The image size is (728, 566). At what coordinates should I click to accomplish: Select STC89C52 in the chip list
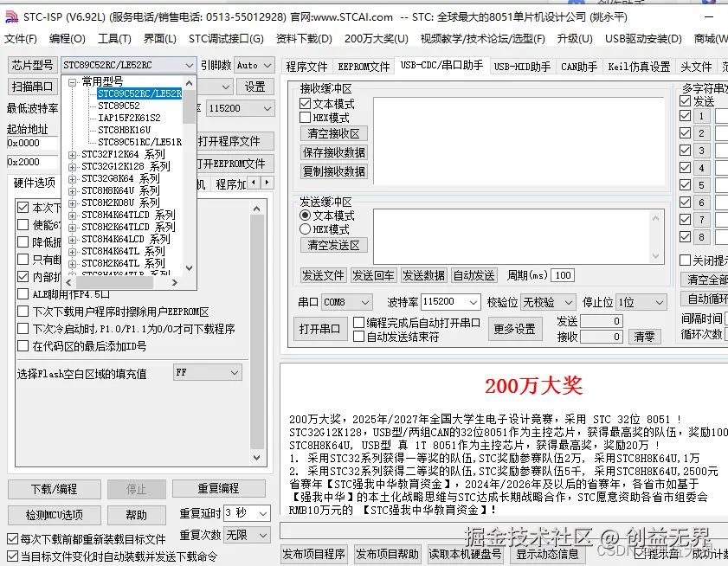[x=119, y=106]
